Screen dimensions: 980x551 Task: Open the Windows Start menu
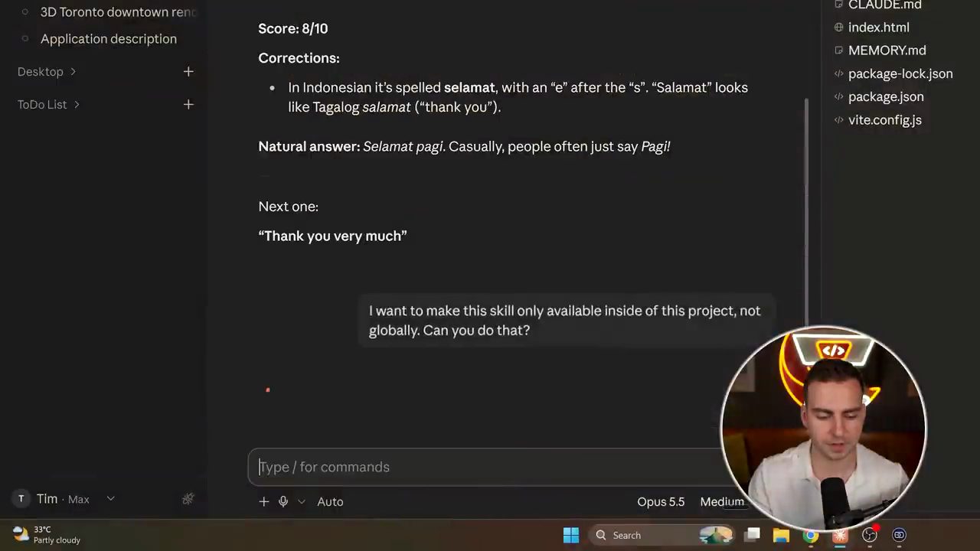coord(571,535)
